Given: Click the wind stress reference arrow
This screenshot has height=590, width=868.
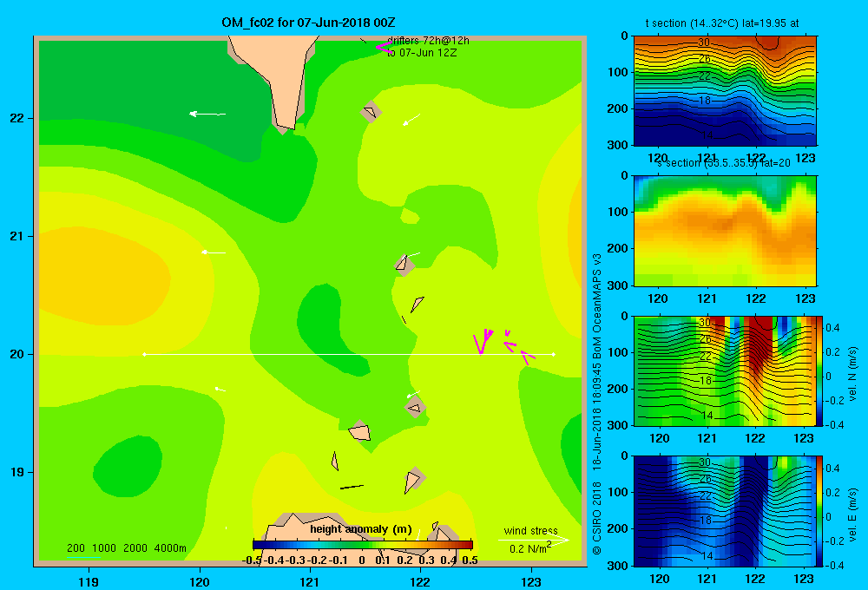Looking at the screenshot, I should click(x=534, y=540).
